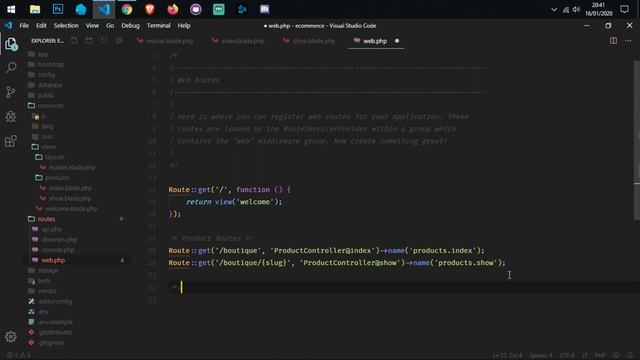Open the Source Control view
Screen dimensions: 640x360
[11, 92]
